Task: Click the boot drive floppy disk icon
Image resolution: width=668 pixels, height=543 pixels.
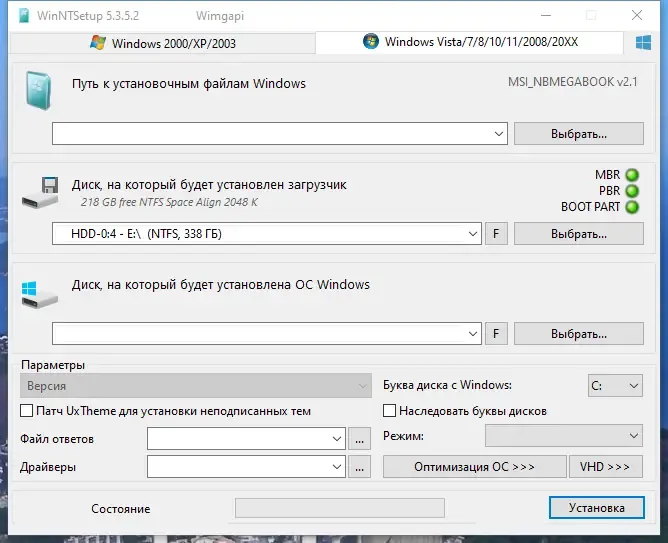Action: pyautogui.click(x=40, y=192)
